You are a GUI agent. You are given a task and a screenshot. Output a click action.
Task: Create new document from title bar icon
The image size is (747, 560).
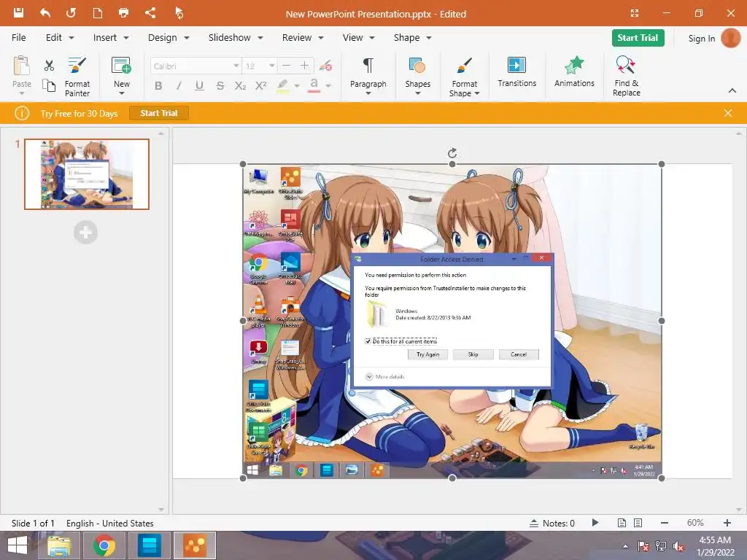point(98,13)
